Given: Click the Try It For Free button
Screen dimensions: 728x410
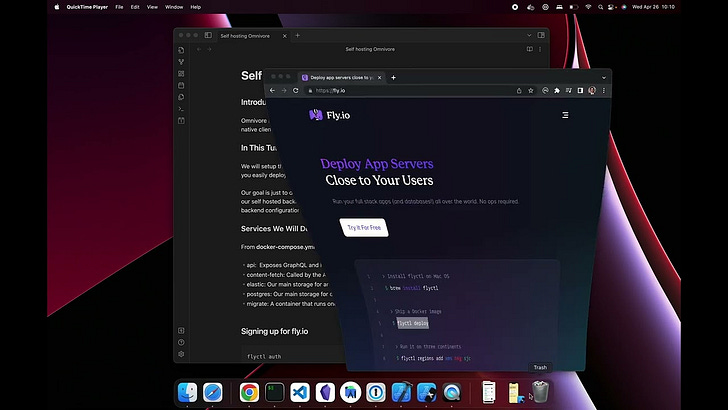Looking at the screenshot, I should tap(364, 228).
